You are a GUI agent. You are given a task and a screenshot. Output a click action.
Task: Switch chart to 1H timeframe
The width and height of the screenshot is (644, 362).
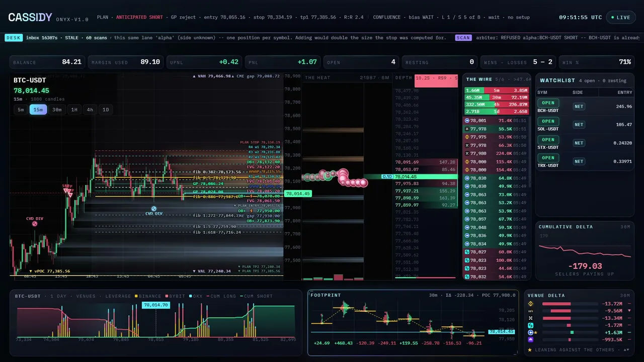(74, 110)
